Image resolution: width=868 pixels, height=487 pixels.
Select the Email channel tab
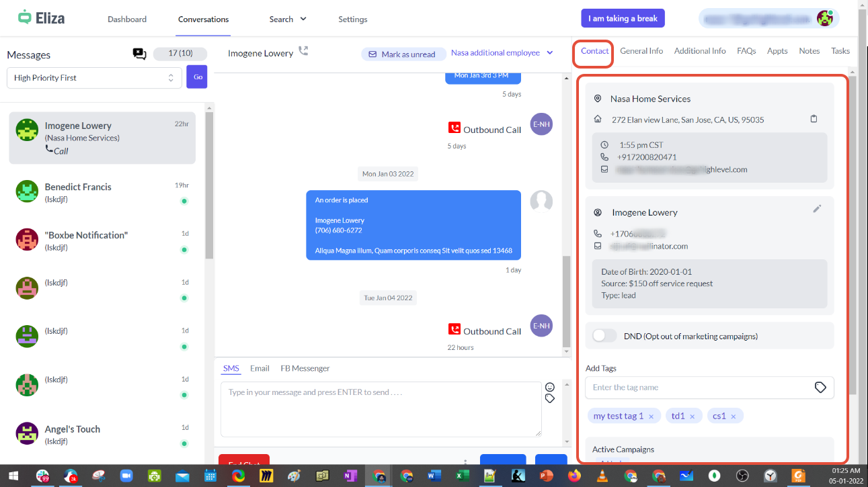click(x=260, y=368)
